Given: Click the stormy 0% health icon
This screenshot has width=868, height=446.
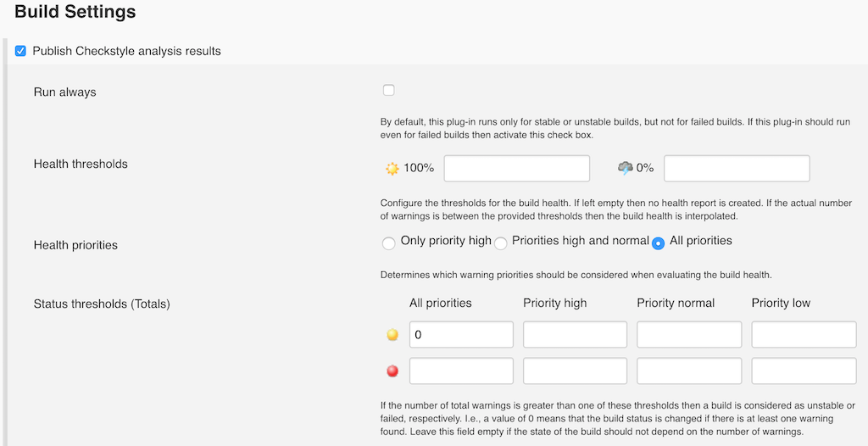Looking at the screenshot, I should point(626,168).
